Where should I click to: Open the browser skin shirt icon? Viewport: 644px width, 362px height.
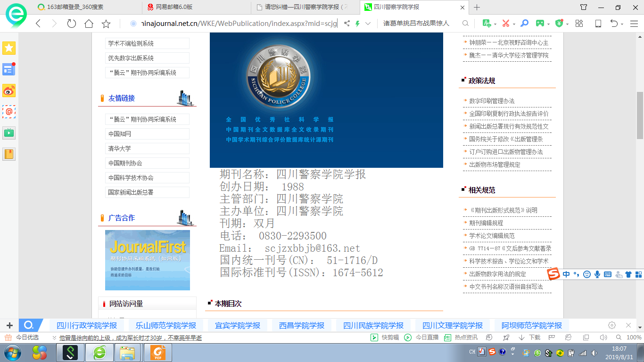click(x=584, y=7)
